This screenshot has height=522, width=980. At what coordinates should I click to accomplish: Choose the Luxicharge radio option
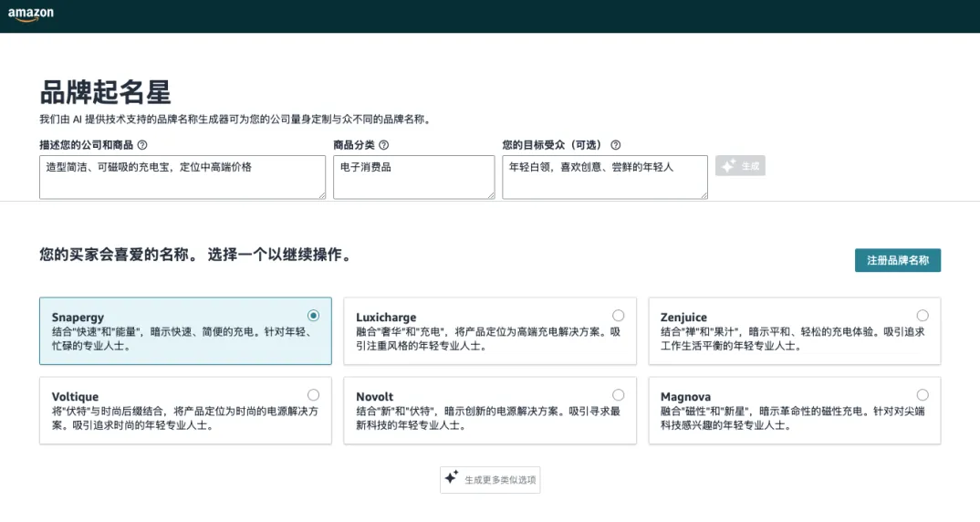pos(619,316)
